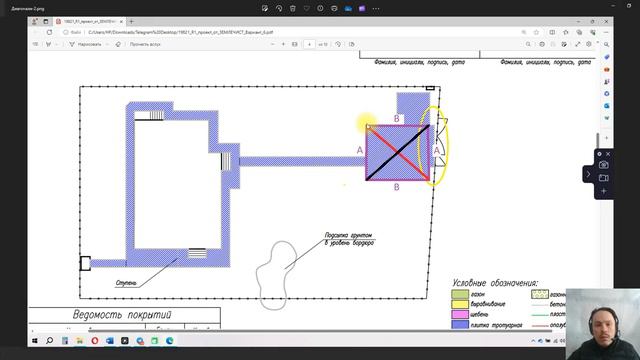Open Edge settings and more menu
640x360 pixels.
pyautogui.click(x=606, y=32)
